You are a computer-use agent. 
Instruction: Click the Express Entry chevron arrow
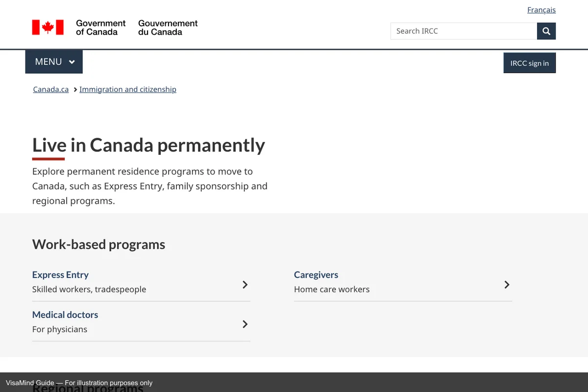click(x=245, y=285)
